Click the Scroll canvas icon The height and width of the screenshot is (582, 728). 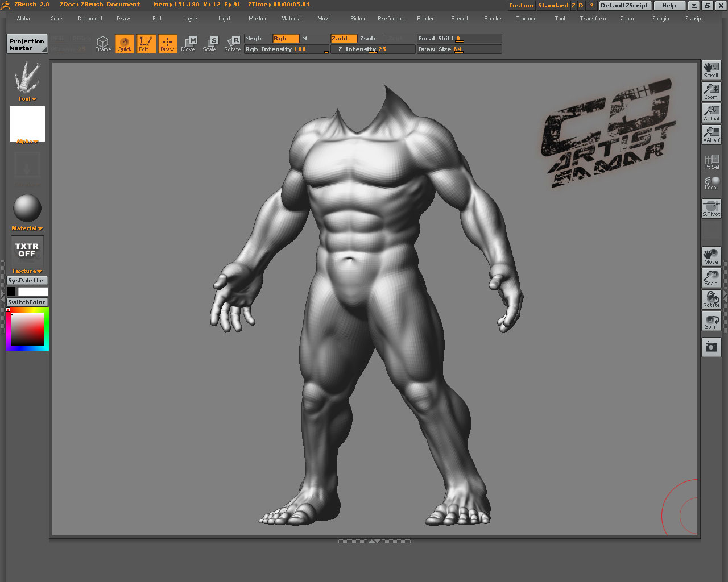click(x=711, y=70)
